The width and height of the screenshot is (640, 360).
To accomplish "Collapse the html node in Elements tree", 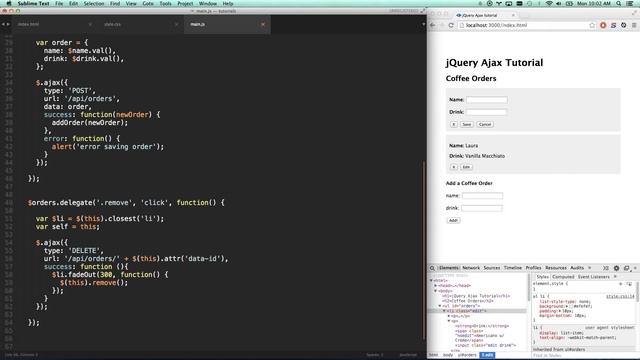I will click(431, 280).
